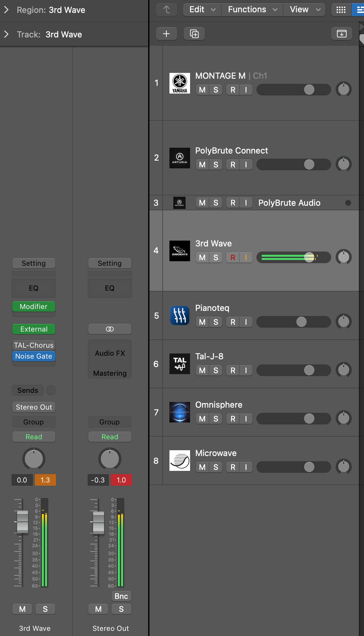Record-enable the Omnisphere track
This screenshot has width=364, height=636.
[233, 419]
